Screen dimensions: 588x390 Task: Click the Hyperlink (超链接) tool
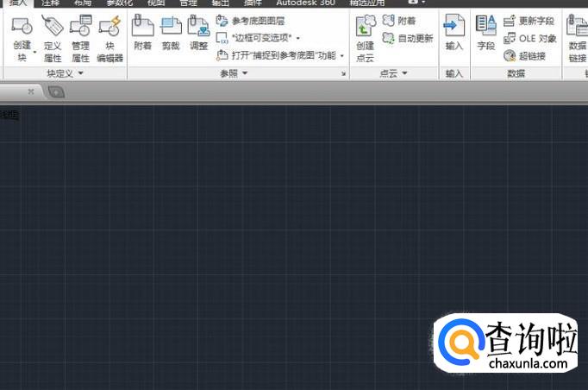(524, 56)
